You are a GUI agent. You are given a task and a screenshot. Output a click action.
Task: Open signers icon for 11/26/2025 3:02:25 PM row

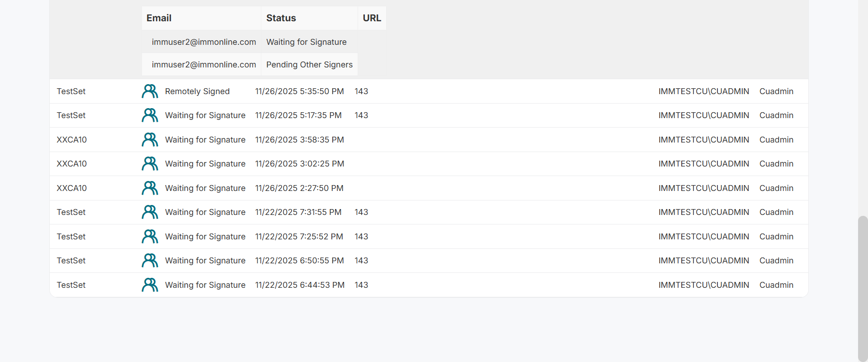[150, 164]
